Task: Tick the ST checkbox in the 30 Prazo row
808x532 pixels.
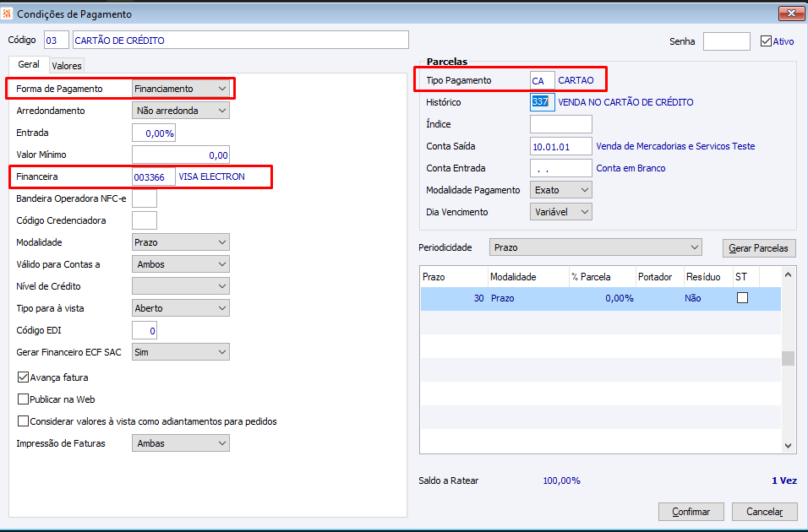Action: [742, 298]
